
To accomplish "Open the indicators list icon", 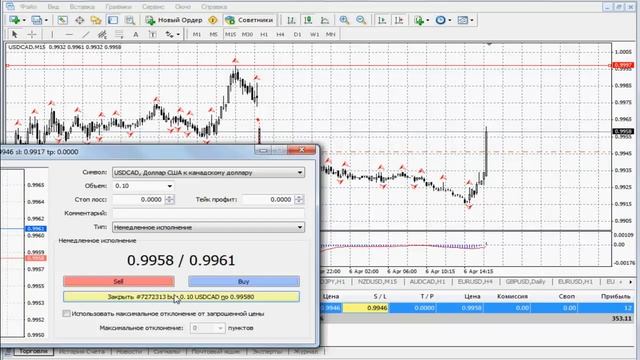I will (x=419, y=20).
